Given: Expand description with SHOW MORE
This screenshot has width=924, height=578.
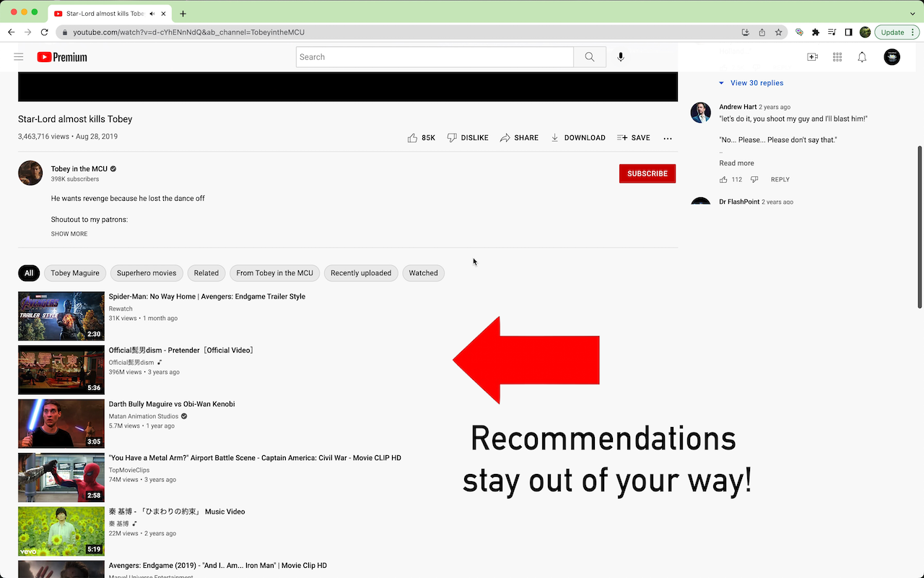Looking at the screenshot, I should point(69,234).
